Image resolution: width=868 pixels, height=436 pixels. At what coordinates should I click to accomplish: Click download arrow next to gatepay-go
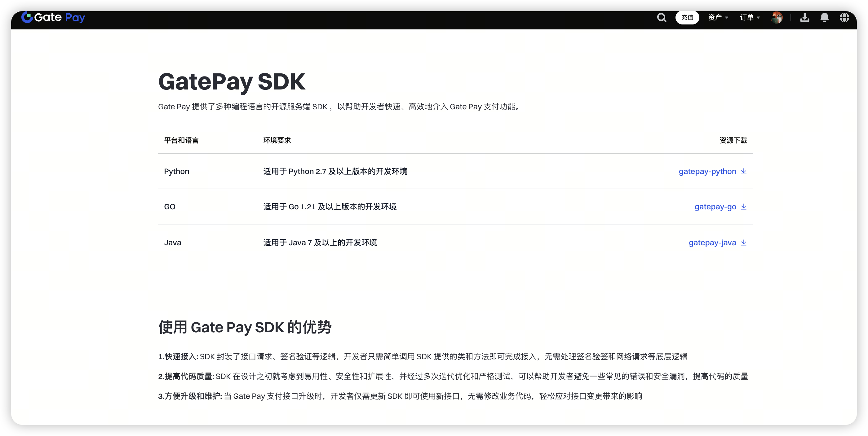pos(744,207)
